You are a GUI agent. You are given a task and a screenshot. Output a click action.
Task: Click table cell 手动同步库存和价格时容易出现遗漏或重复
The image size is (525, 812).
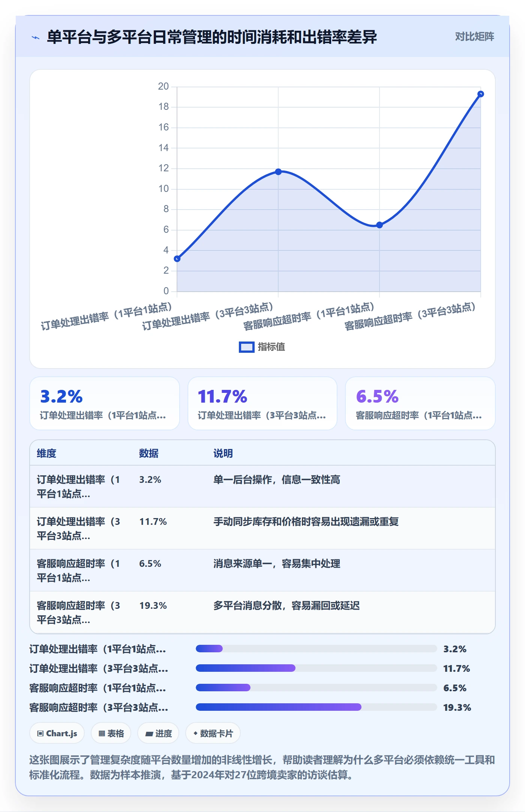click(306, 521)
